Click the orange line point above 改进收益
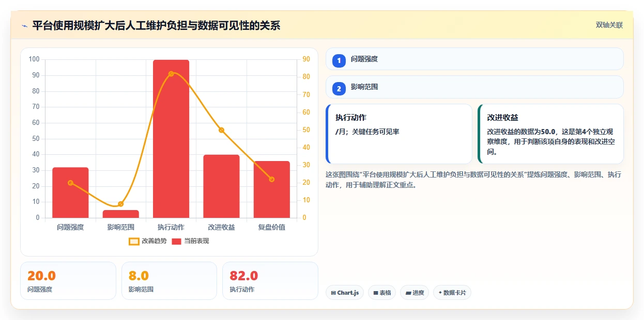This screenshot has width=644, height=320. point(221,130)
